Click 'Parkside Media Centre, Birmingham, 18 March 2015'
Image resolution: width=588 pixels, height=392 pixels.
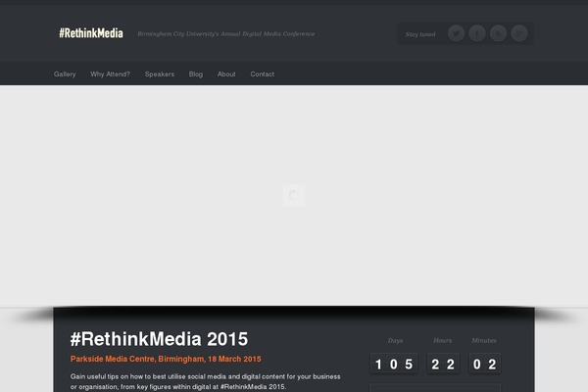(x=166, y=359)
